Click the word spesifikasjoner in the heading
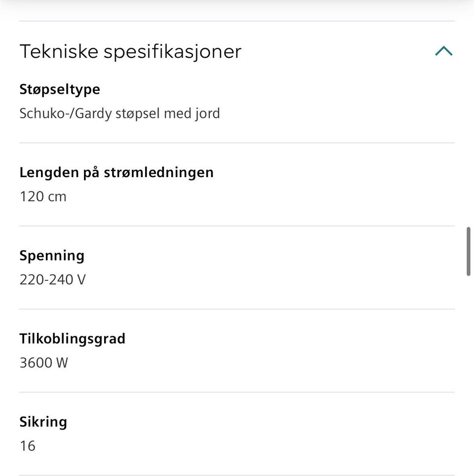Image resolution: width=474 pixels, height=476 pixels. pos(172,51)
